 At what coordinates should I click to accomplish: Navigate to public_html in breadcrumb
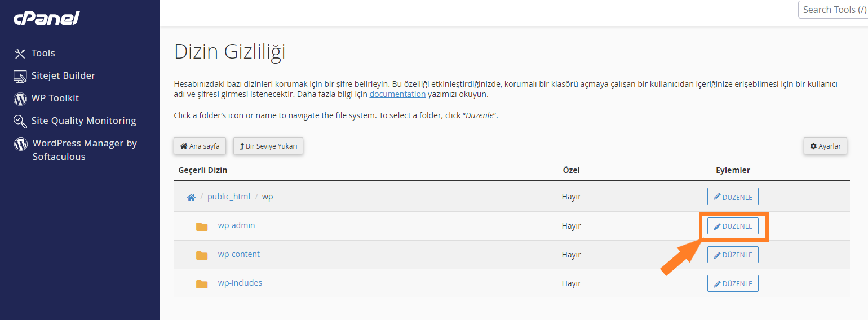[x=229, y=197]
